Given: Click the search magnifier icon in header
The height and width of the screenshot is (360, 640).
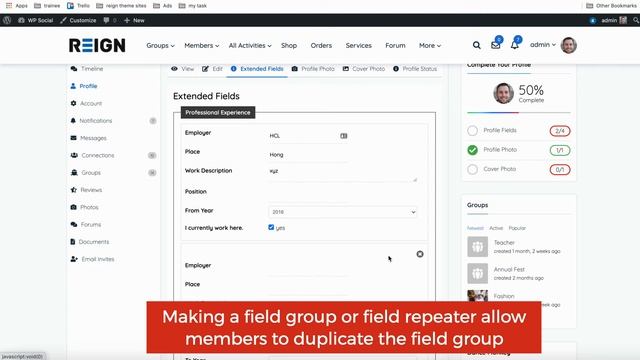Looking at the screenshot, I should click(476, 45).
